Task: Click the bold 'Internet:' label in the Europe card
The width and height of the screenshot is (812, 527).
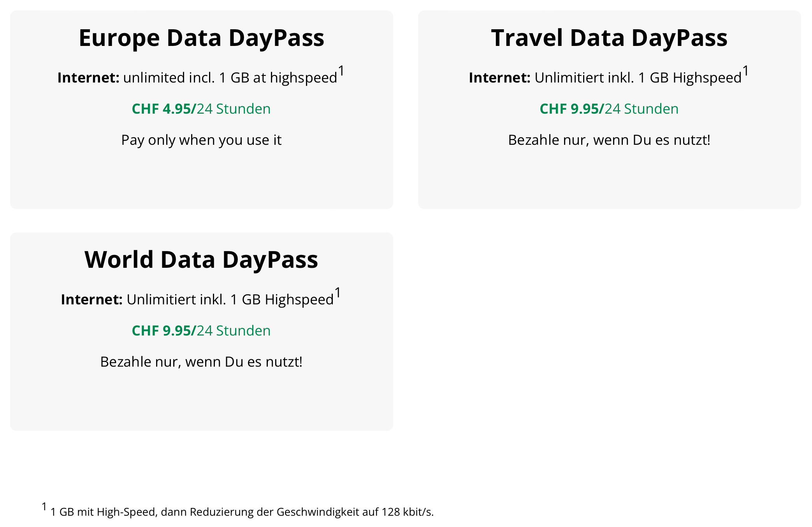Action: 88,78
